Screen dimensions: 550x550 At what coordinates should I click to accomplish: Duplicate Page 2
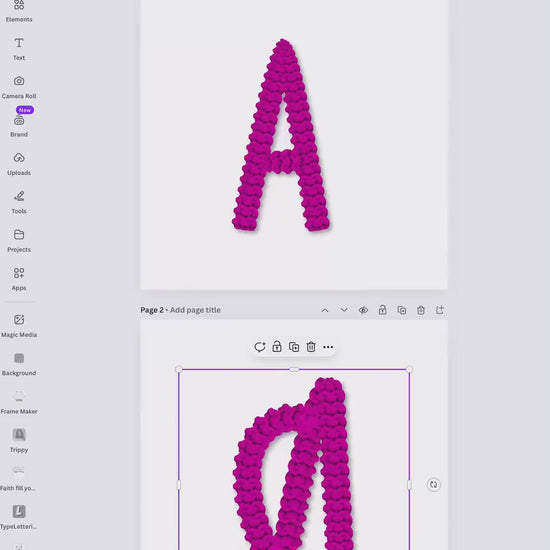[402, 310]
